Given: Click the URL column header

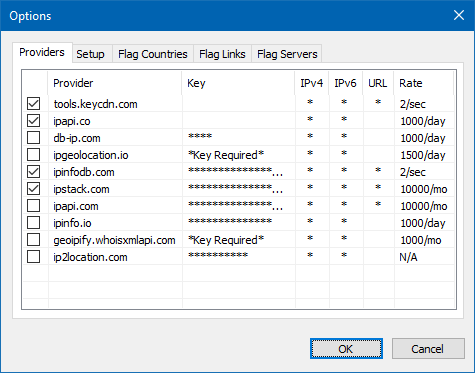Looking at the screenshot, I should click(378, 83).
